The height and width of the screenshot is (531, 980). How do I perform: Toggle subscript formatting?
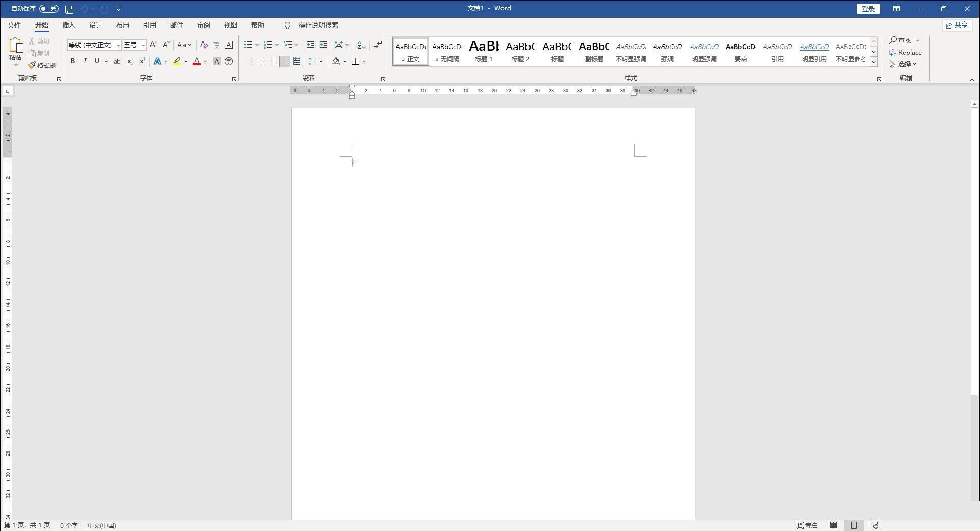[129, 62]
